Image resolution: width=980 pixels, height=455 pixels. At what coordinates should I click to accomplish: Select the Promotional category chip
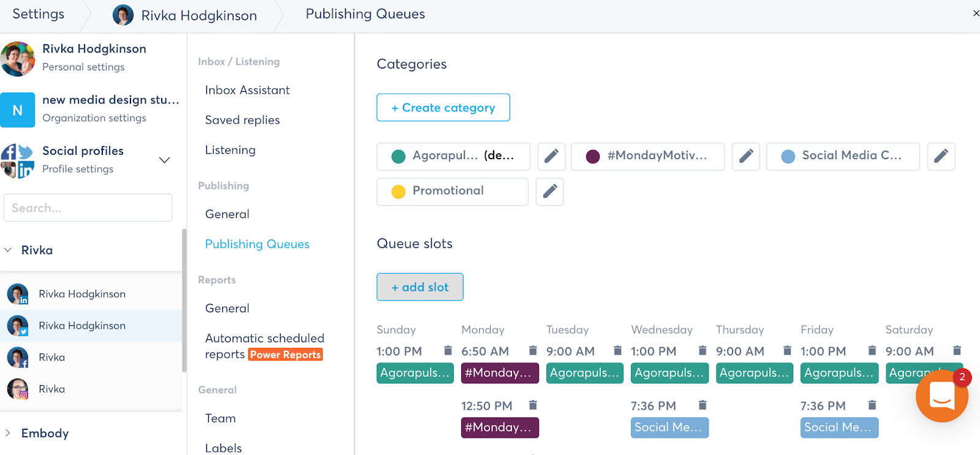click(x=453, y=192)
